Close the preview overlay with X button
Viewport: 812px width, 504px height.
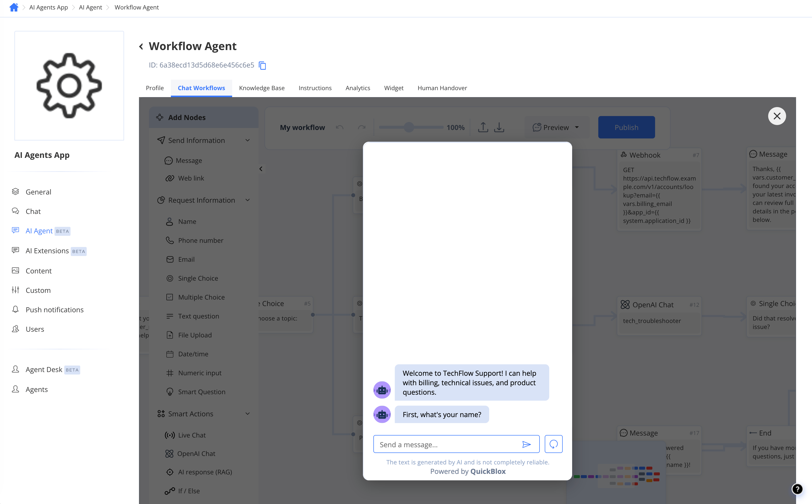point(777,116)
